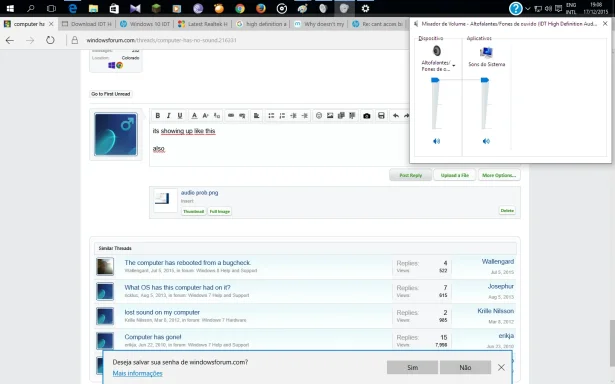Click the unlink icon in editor

pos(242,116)
